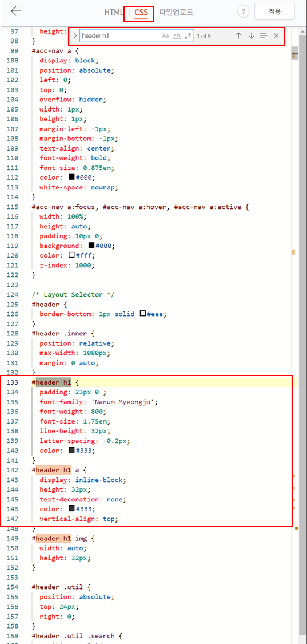Close the find search bar

[x=276, y=35]
